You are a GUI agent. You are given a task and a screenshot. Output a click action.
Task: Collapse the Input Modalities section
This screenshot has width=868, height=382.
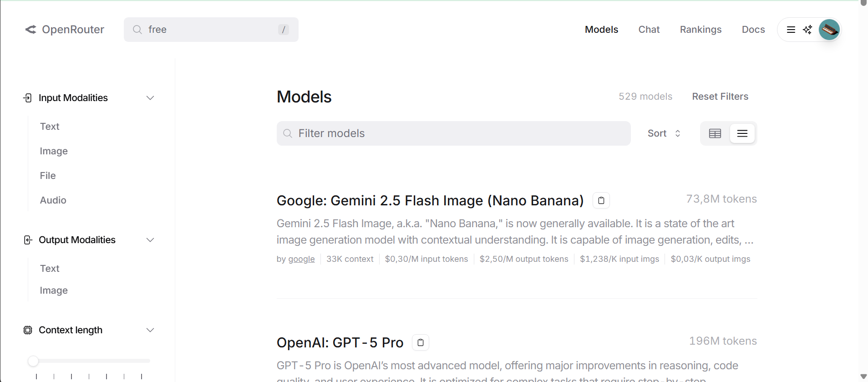(x=150, y=98)
